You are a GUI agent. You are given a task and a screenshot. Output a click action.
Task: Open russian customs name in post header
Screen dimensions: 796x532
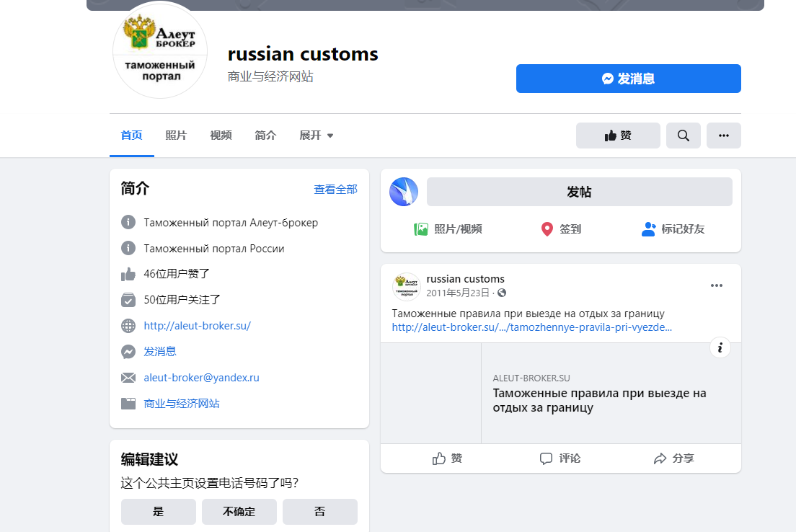click(466, 279)
